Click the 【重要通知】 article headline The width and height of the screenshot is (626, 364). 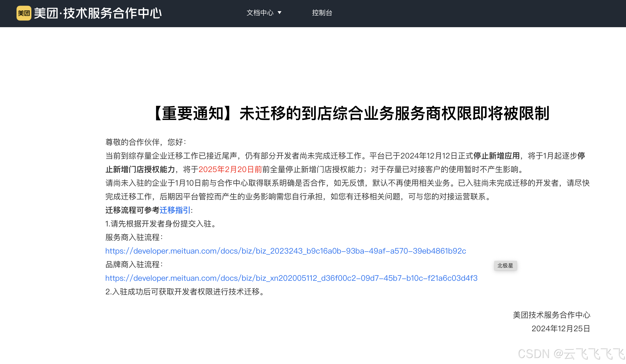[351, 114]
